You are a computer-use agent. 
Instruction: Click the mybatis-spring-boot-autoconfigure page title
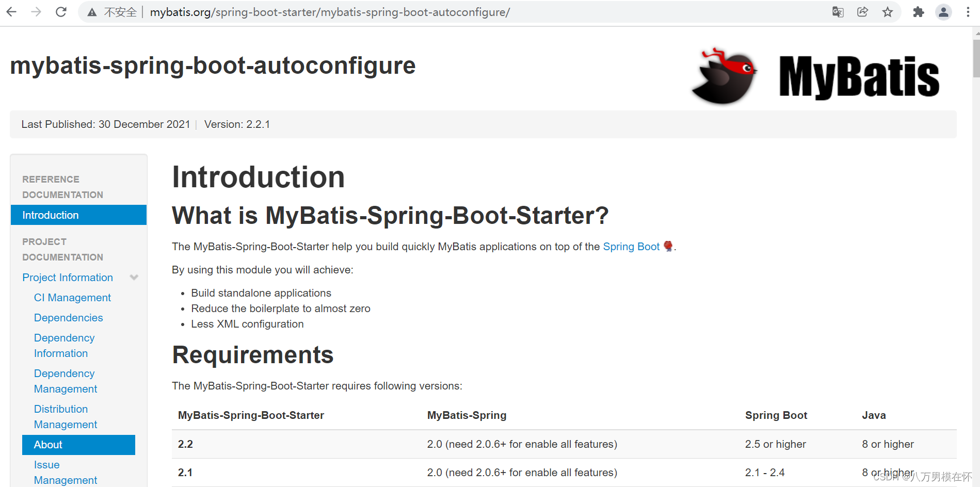coord(213,66)
